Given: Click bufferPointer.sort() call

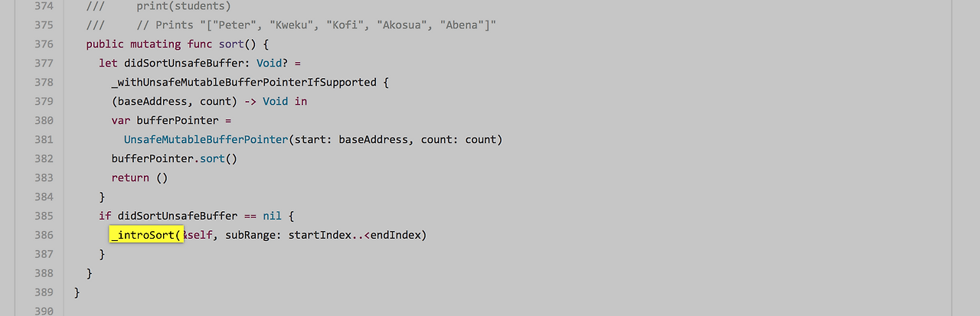Looking at the screenshot, I should pyautogui.click(x=175, y=158).
